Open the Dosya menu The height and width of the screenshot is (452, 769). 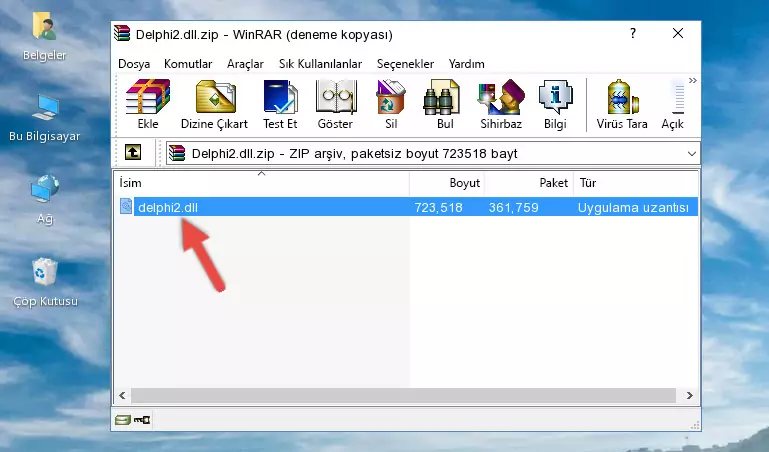(x=134, y=64)
